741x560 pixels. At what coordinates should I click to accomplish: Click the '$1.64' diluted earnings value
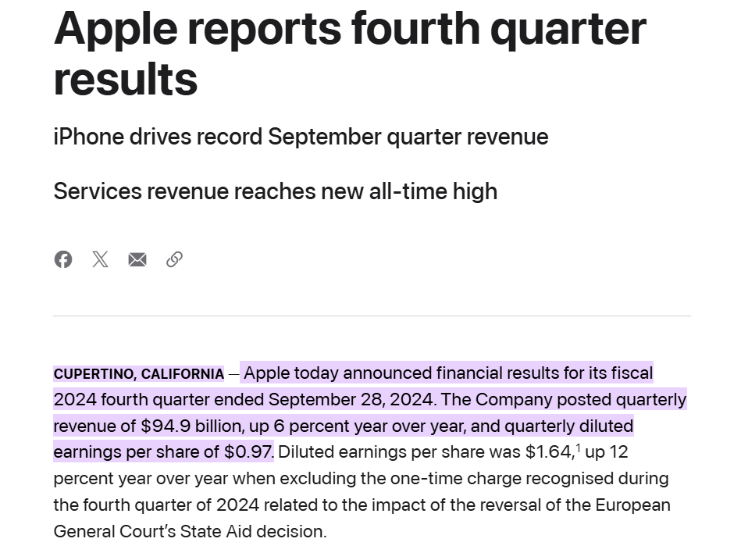click(550, 451)
